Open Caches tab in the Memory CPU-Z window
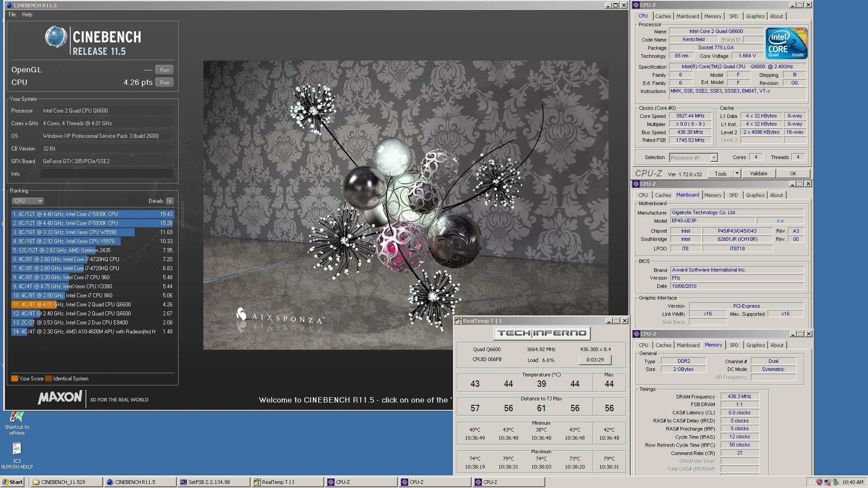The image size is (868, 488). tap(663, 345)
